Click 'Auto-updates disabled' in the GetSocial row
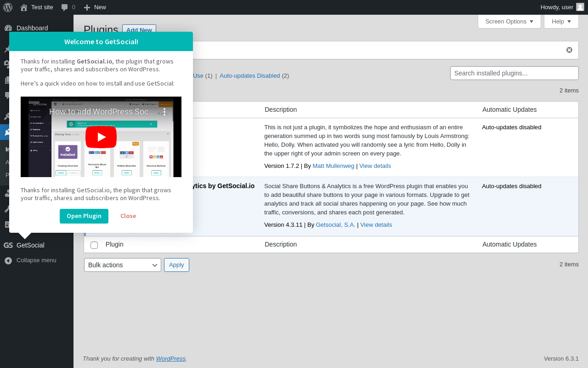The height and width of the screenshot is (368, 588). pyautogui.click(x=512, y=186)
